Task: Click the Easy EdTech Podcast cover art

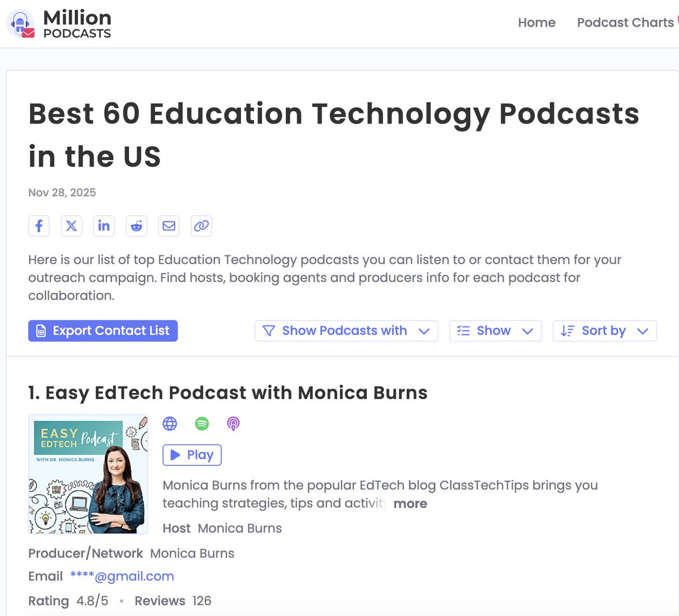Action: coord(88,474)
